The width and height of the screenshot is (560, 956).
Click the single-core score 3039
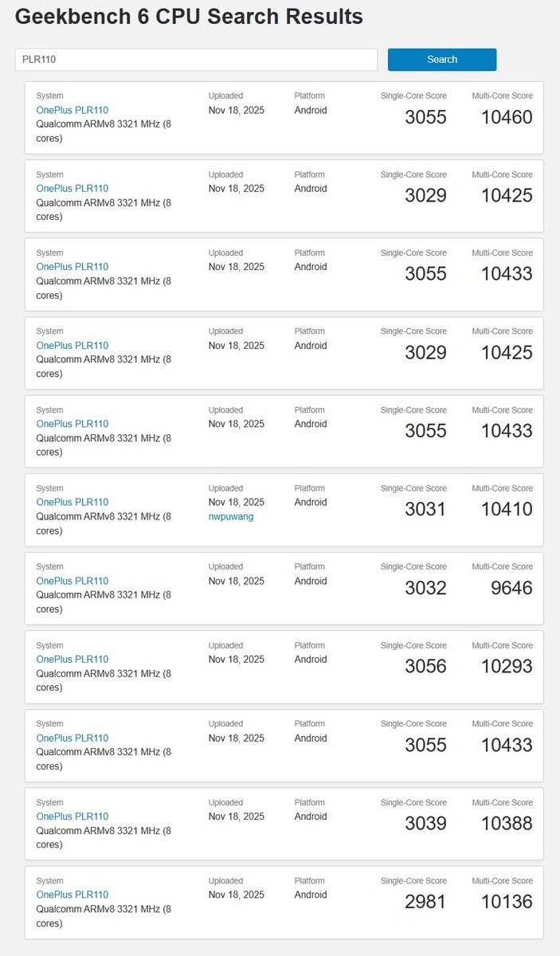(x=425, y=824)
